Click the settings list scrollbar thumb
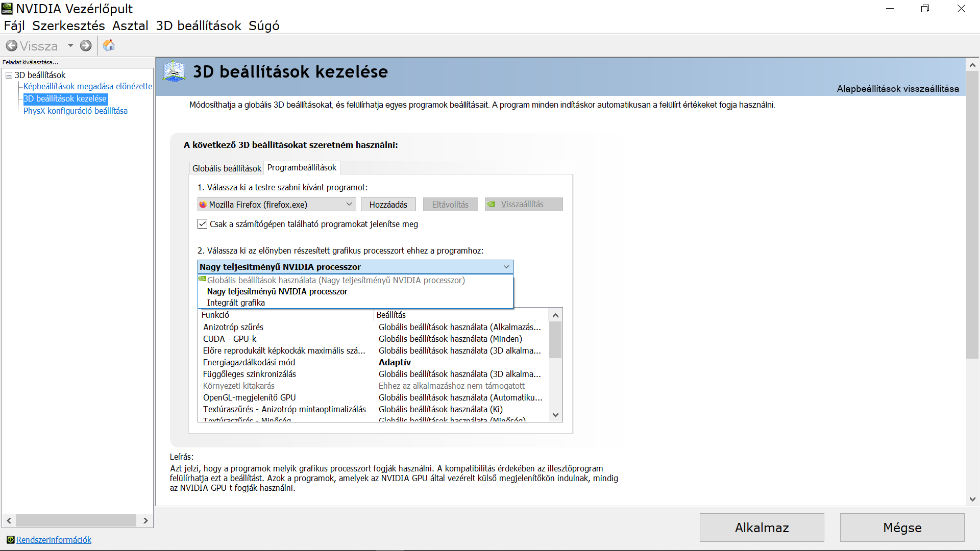980x551 pixels. click(x=556, y=340)
